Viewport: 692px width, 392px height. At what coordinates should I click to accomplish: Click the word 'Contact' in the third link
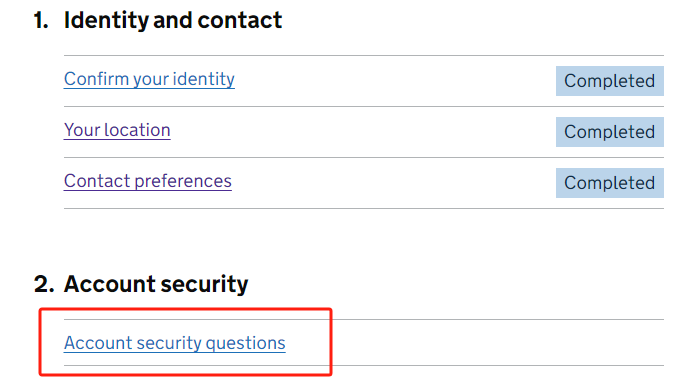(x=97, y=181)
